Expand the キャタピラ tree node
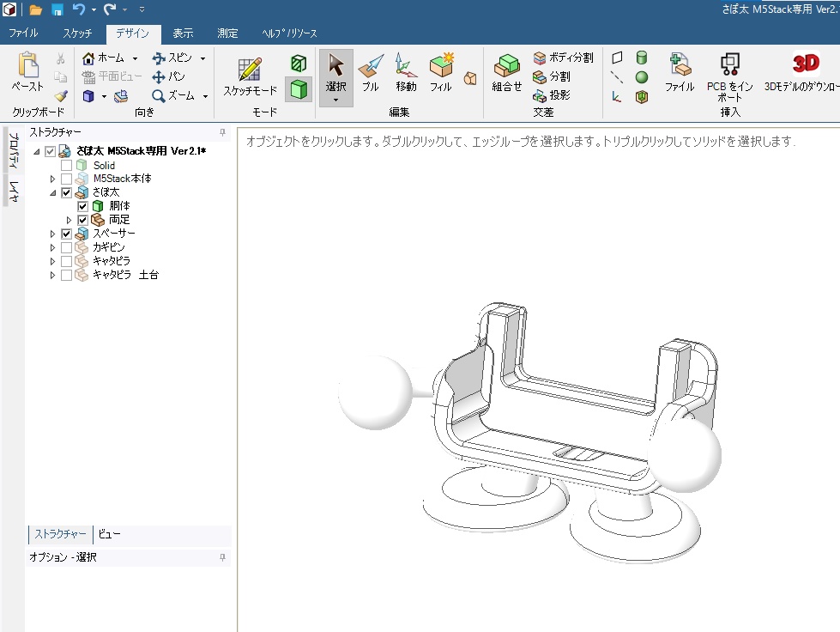This screenshot has height=632, width=840. tap(53, 262)
